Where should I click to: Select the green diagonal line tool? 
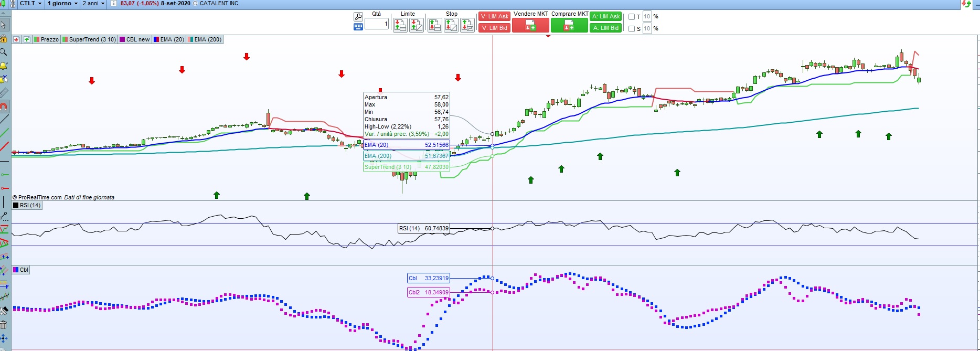click(4, 133)
